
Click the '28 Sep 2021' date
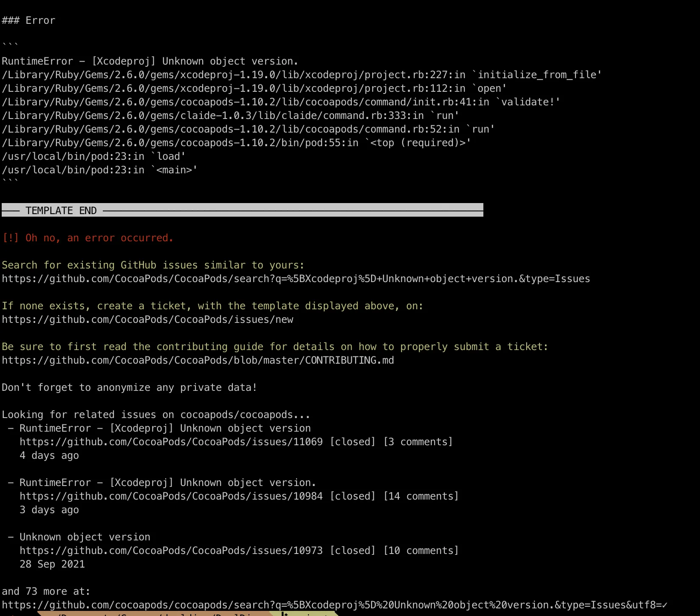pos(52,564)
